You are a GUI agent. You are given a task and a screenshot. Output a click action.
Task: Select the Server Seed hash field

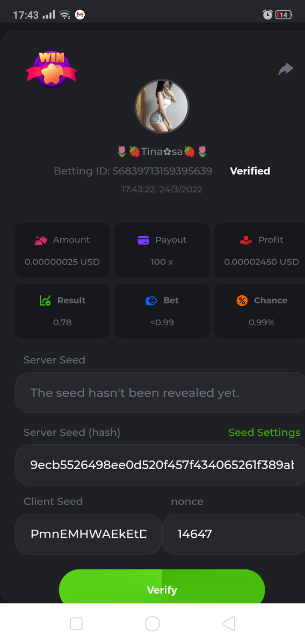[160, 465]
